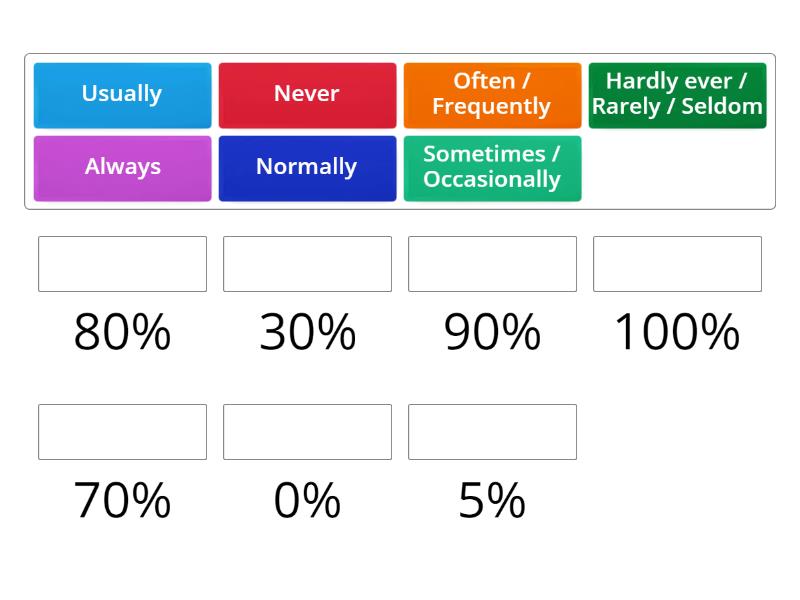Select the Often / Frequently tile

tap(492, 94)
